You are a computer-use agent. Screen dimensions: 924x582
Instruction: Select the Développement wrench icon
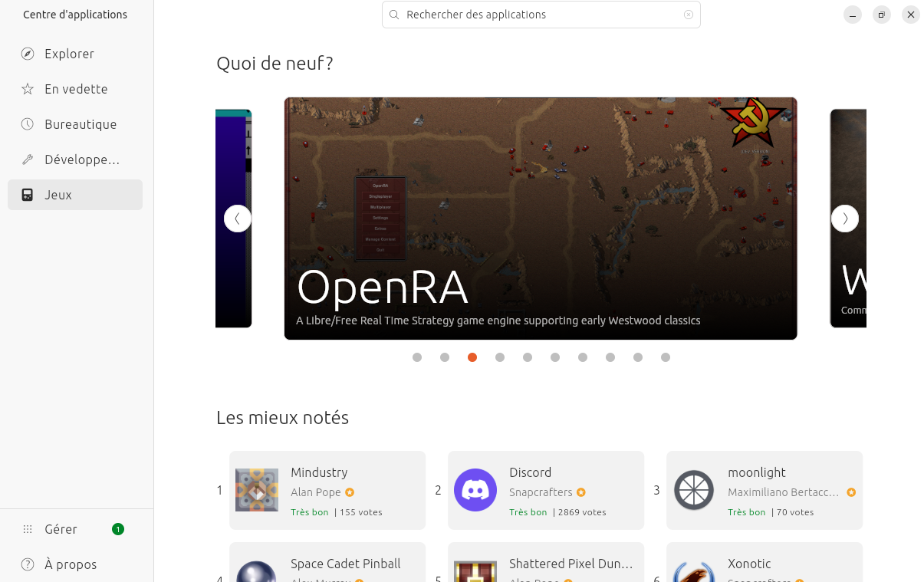(28, 159)
